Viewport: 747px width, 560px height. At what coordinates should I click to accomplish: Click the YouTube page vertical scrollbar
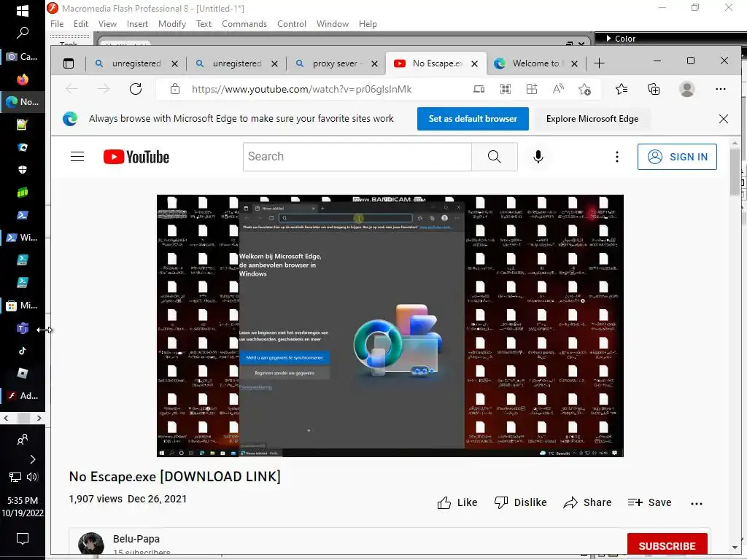tap(735, 171)
